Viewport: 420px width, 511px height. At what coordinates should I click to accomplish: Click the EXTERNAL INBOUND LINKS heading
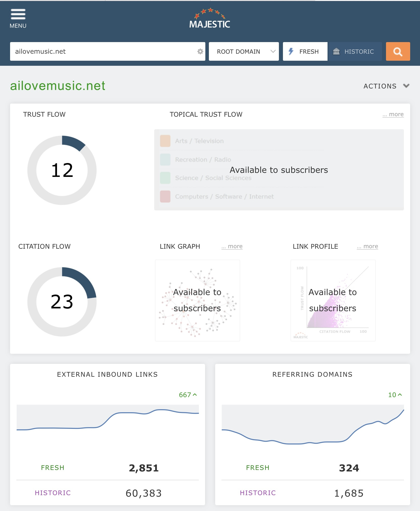point(107,374)
